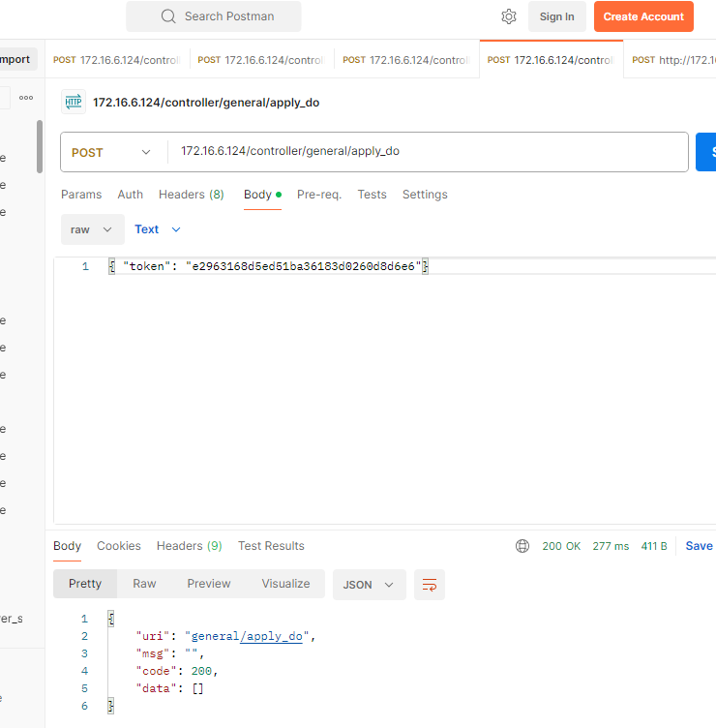
Task: Click the "msg" response line
Action: point(169,653)
